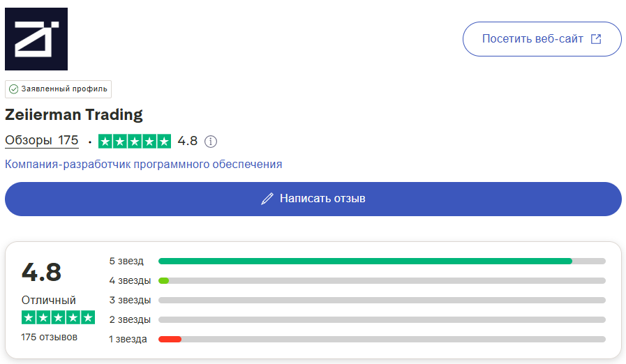This screenshot has height=364, width=626.
Task: Filter reviews by 4 звезды bar
Action: coord(382,280)
